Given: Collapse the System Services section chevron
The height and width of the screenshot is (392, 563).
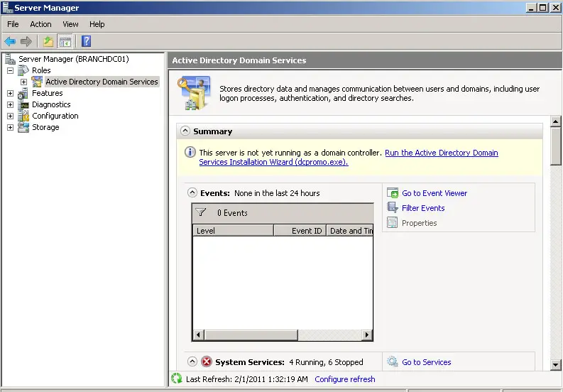Looking at the screenshot, I should tap(192, 362).
